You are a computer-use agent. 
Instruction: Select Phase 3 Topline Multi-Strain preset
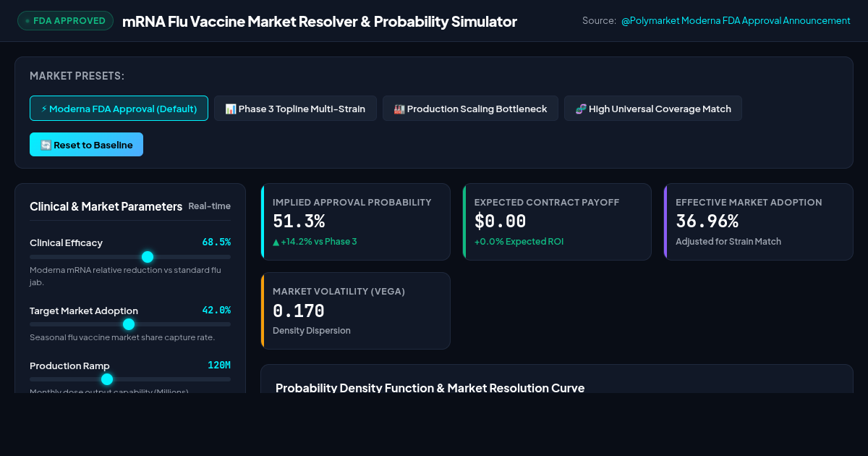tap(295, 109)
